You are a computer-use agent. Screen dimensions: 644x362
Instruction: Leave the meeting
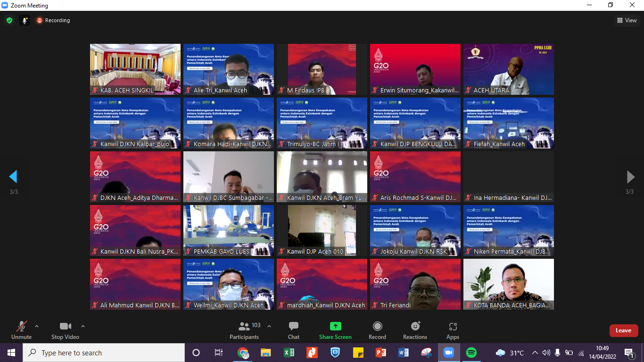(623, 330)
